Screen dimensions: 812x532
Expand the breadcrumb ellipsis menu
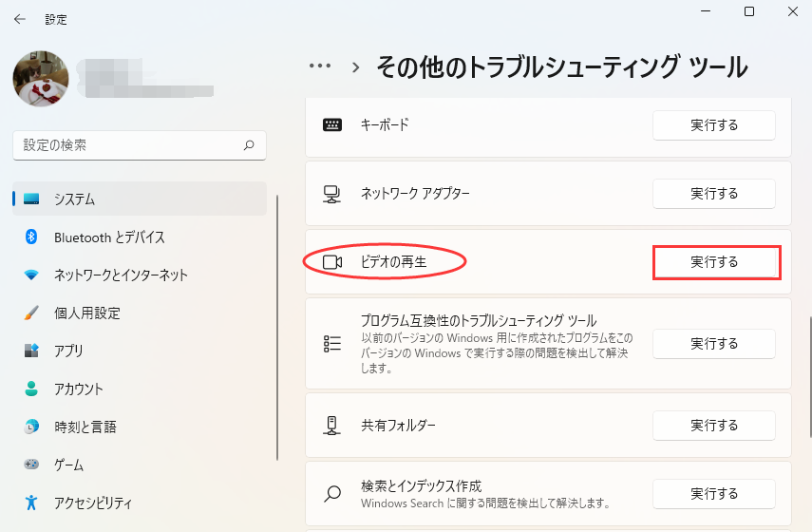320,66
